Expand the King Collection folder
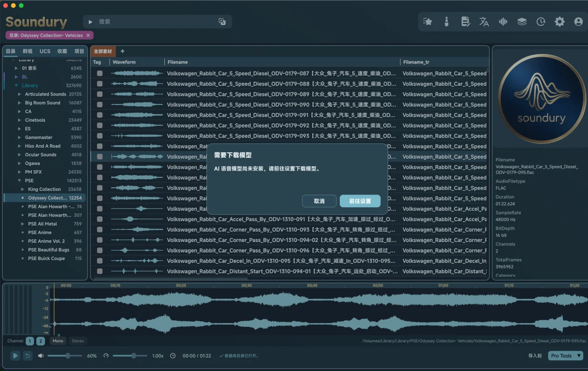Viewport: 588px width, 371px height. (23, 189)
